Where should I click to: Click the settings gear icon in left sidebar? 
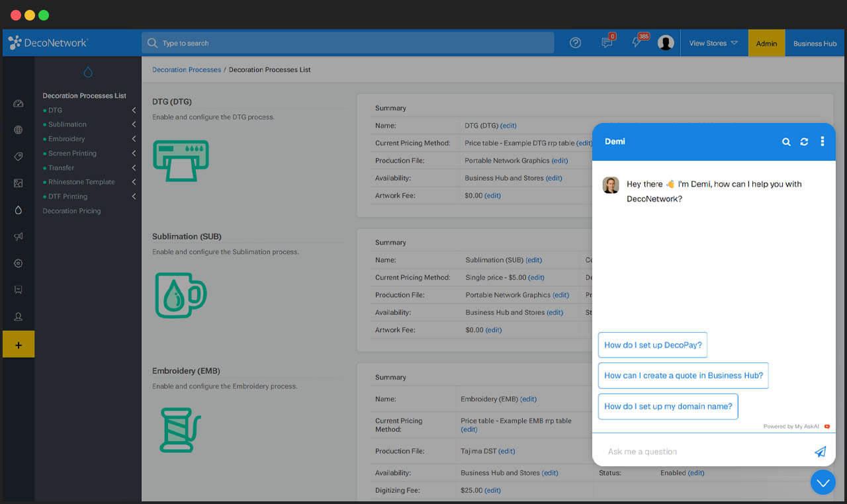tap(19, 263)
